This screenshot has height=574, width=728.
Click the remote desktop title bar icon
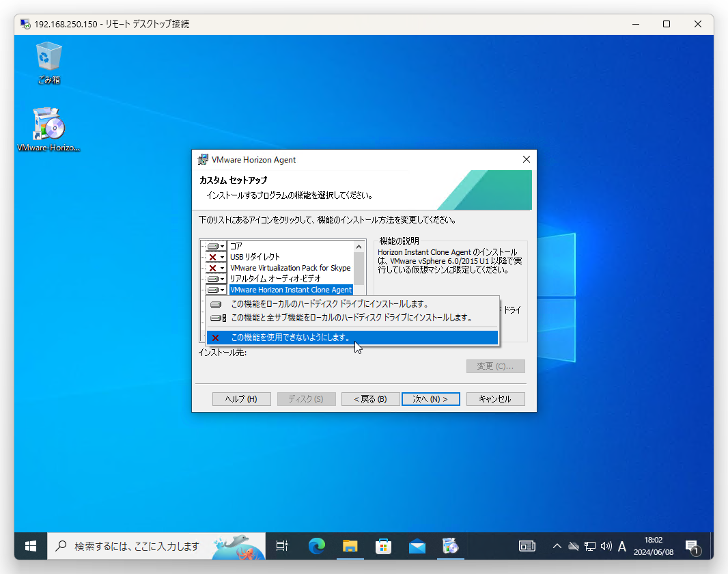click(x=25, y=24)
